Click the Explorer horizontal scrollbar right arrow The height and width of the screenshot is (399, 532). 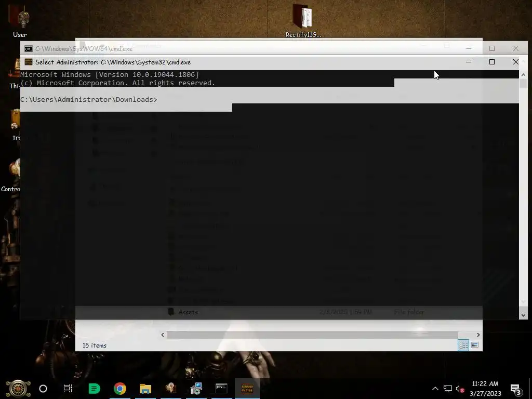point(478,335)
